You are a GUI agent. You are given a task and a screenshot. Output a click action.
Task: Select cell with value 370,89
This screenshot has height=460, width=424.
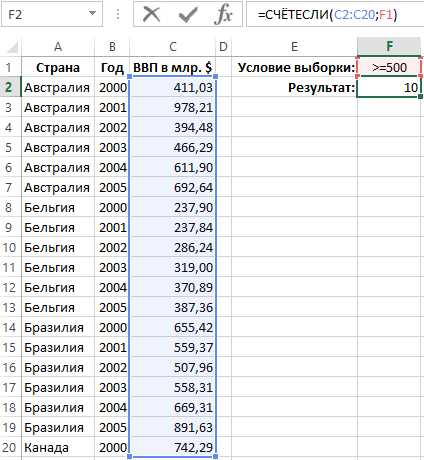173,287
